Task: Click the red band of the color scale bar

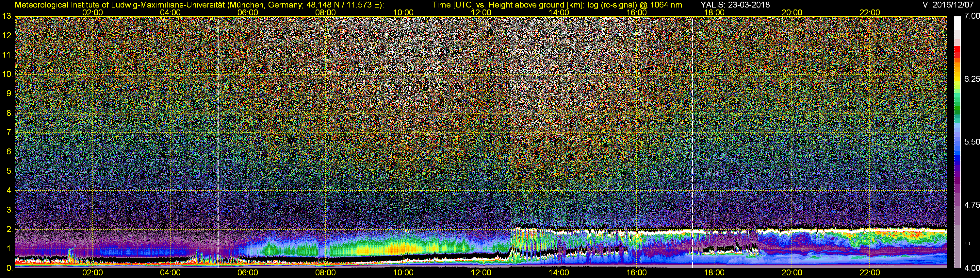Action: [957, 52]
